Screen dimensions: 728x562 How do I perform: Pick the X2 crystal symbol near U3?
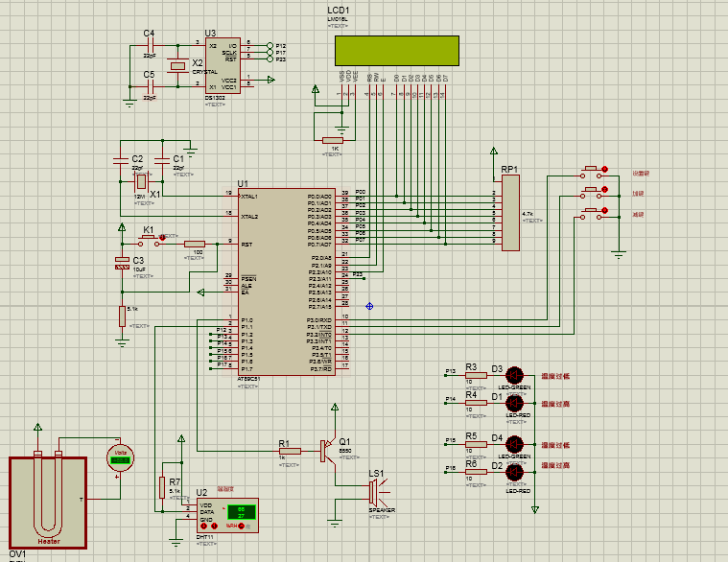177,66
